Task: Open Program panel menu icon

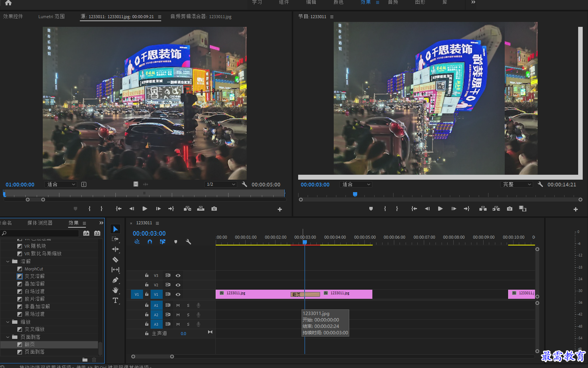Action: (332, 17)
